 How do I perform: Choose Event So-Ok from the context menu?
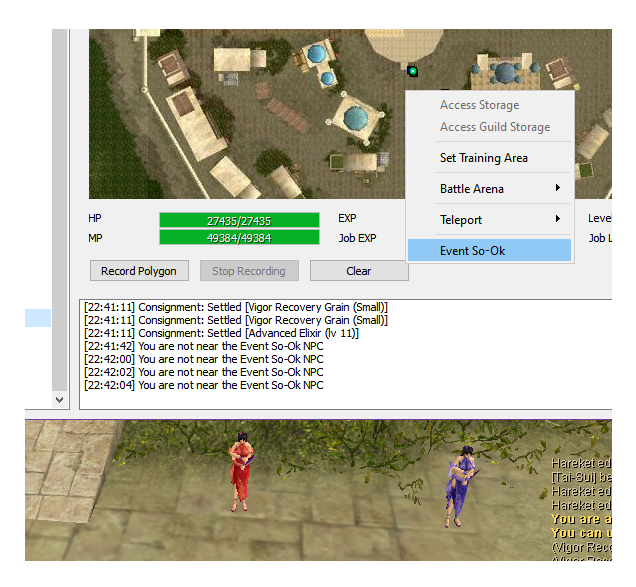click(489, 250)
